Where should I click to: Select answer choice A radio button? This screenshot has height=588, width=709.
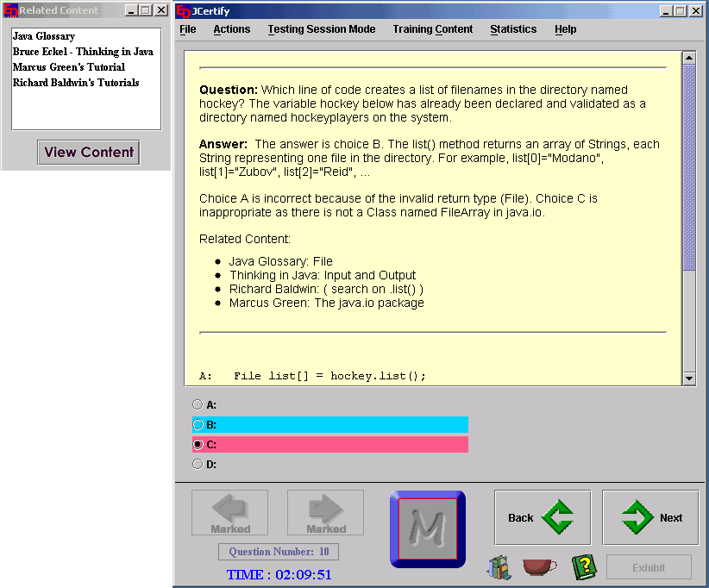point(198,404)
